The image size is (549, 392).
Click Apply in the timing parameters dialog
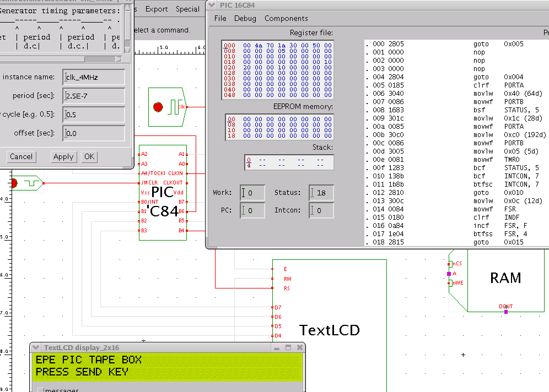pyautogui.click(x=63, y=156)
